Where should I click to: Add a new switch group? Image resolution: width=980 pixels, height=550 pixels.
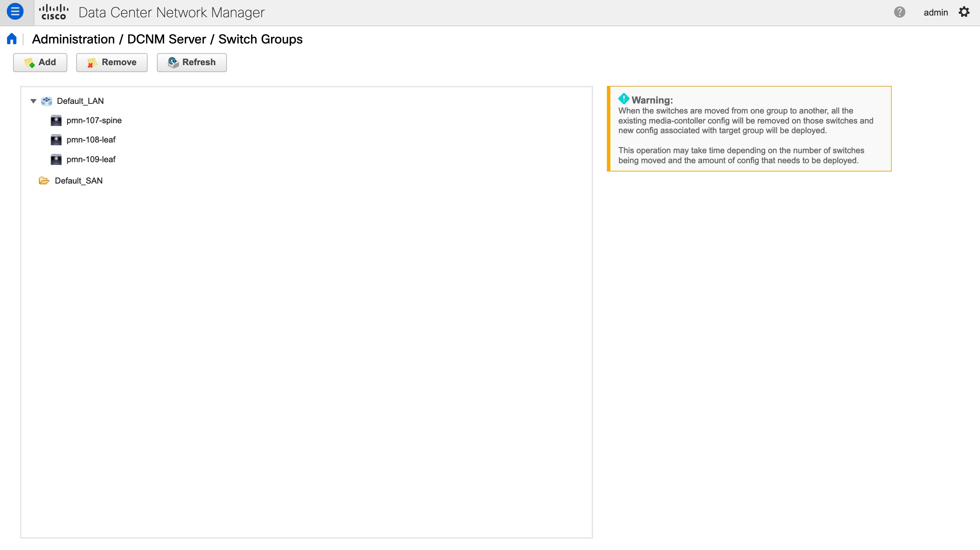click(40, 62)
